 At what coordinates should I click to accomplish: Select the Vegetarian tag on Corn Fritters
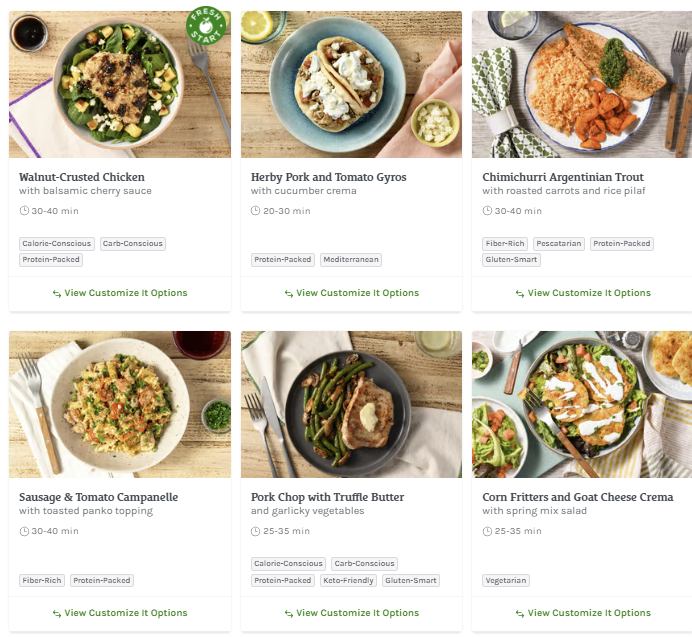tap(506, 580)
